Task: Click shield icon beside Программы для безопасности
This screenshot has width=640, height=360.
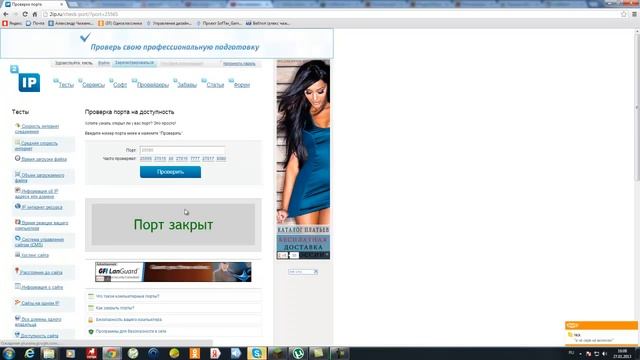Action: point(91,331)
